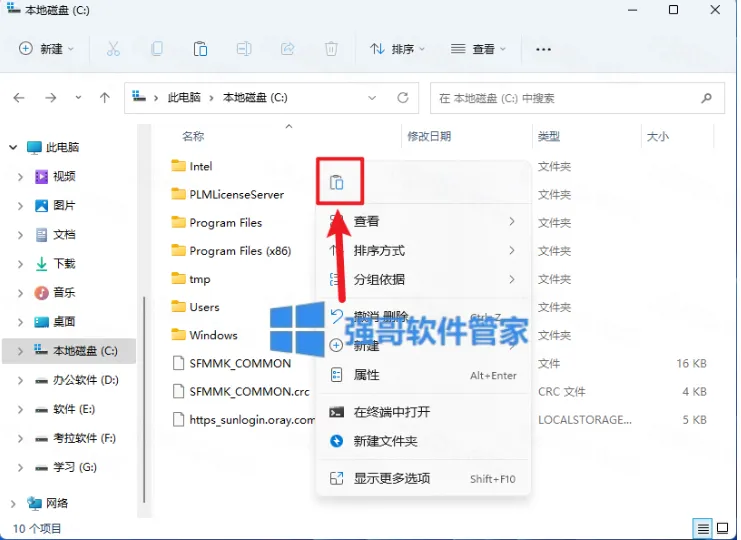This screenshot has width=741, height=540.
Task: Choose 在终端中打开 in context menu
Action: coord(423,412)
